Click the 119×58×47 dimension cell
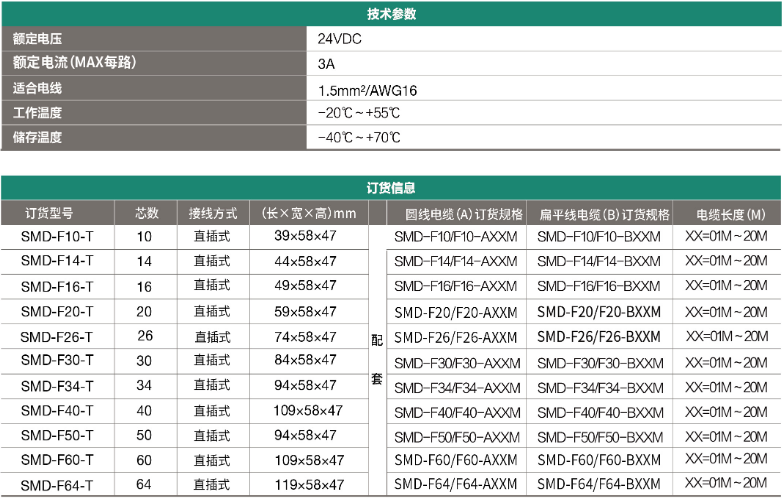The height and width of the screenshot is (500, 782). coord(308,486)
